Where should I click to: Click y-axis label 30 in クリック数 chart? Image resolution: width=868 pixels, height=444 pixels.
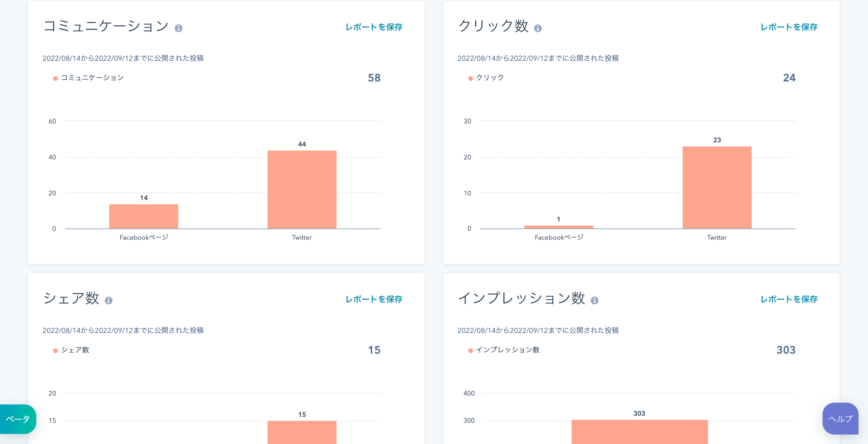[467, 121]
